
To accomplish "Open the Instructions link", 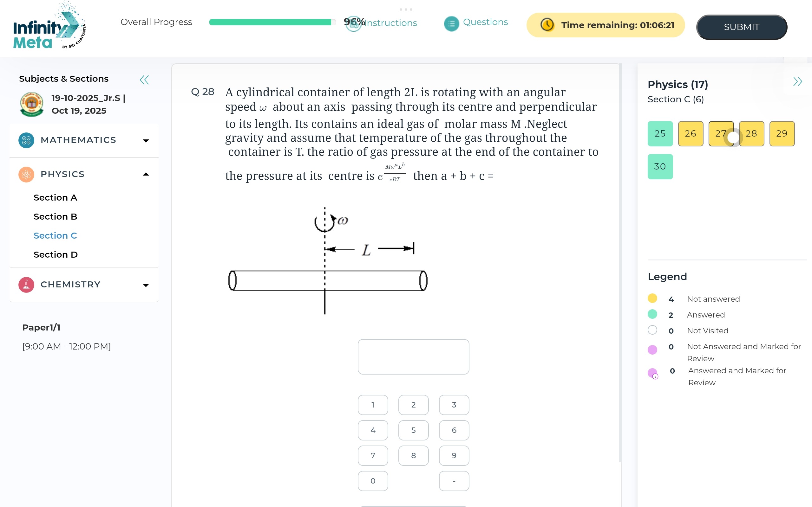I will [x=390, y=23].
